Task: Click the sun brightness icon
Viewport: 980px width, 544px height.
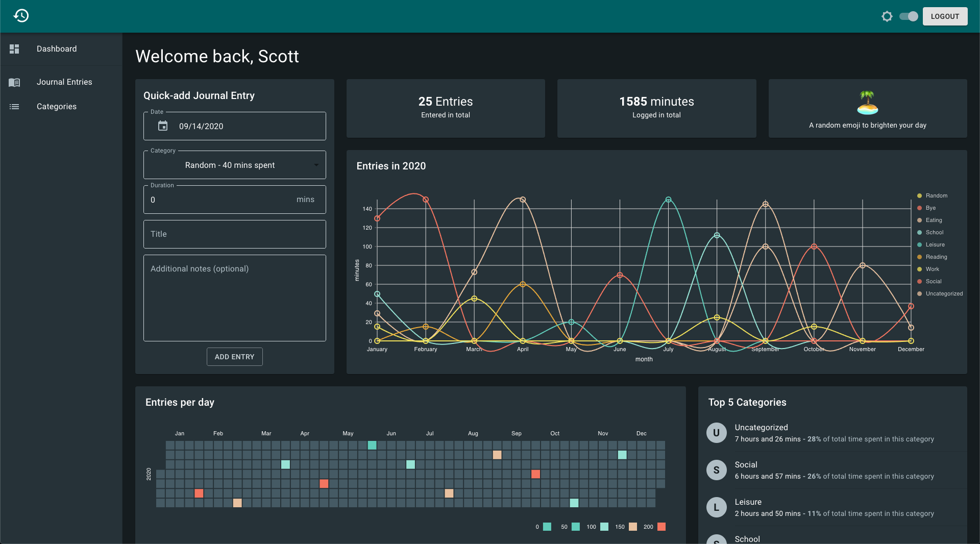Action: [887, 16]
